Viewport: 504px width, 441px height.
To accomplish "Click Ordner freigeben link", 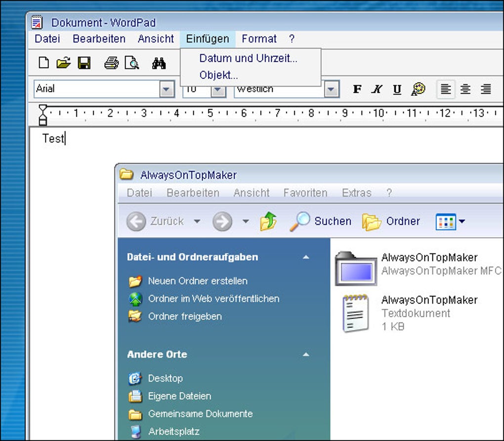I will tap(185, 317).
